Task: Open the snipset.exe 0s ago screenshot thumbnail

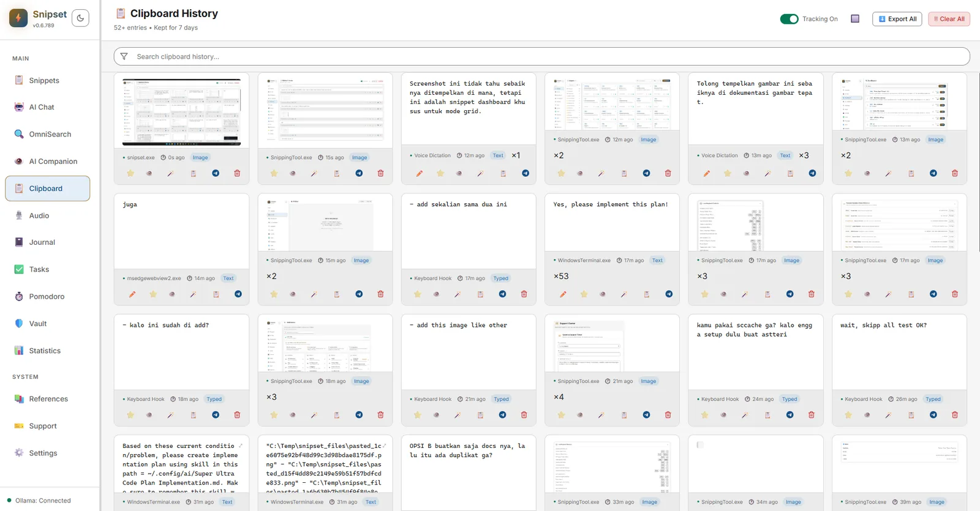Action: pos(181,111)
